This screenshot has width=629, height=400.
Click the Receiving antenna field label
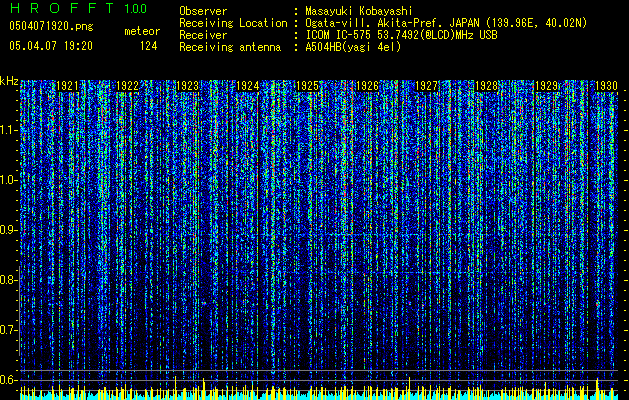(x=230, y=47)
